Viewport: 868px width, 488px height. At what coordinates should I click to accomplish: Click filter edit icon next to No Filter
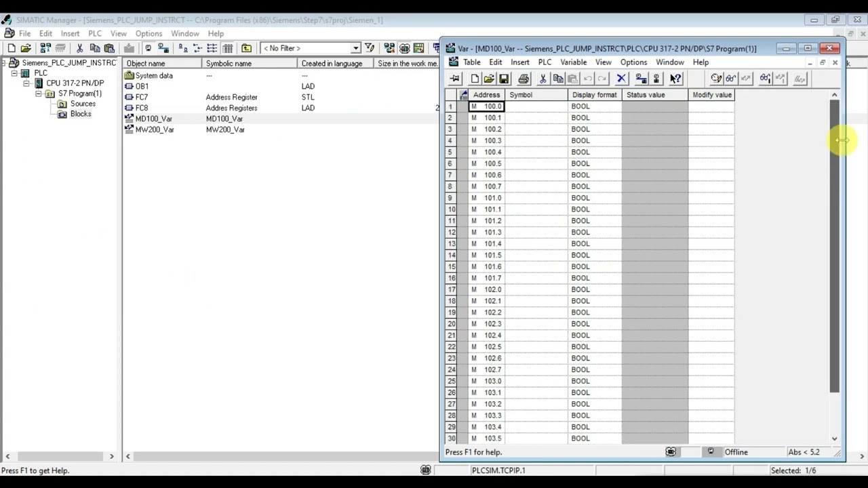click(x=370, y=48)
